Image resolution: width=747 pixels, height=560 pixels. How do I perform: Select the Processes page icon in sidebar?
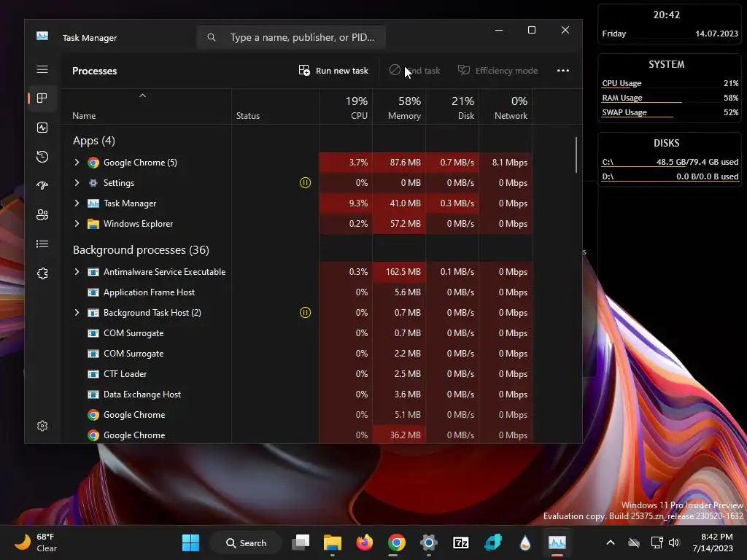coord(42,98)
